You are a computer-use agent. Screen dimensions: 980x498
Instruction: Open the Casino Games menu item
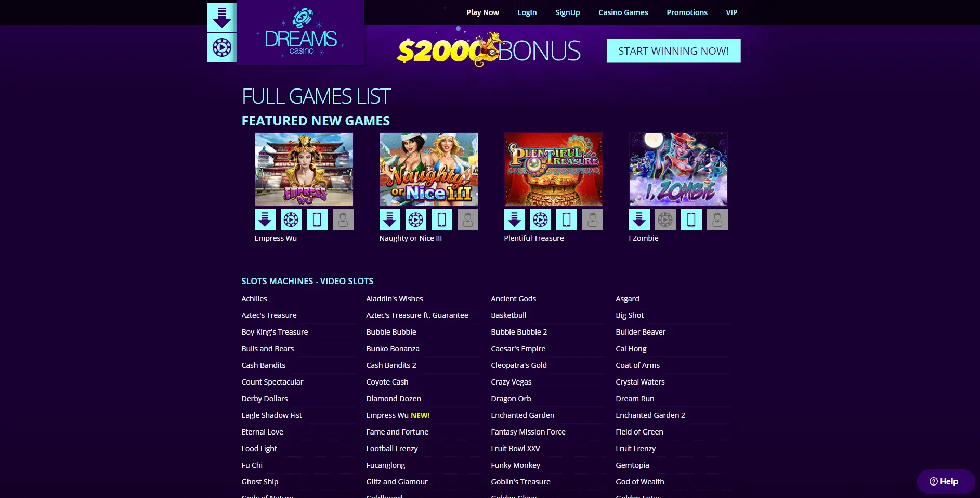(623, 12)
